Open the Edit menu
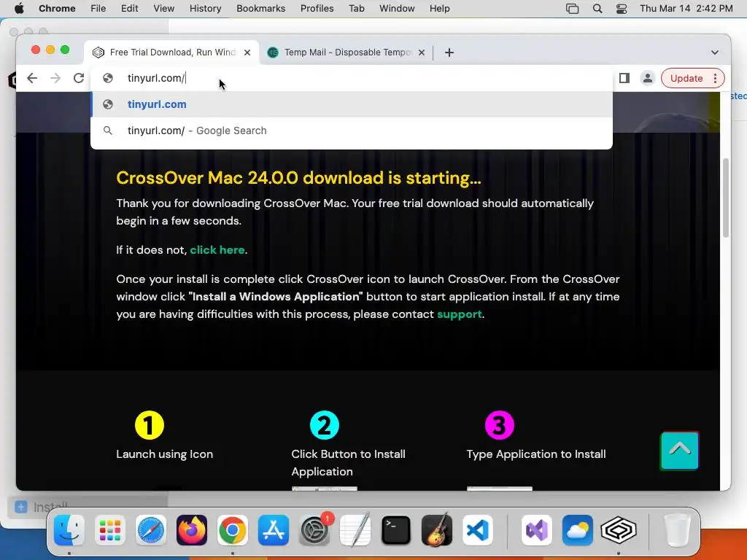Screen dimensions: 747x560 pyautogui.click(x=129, y=9)
